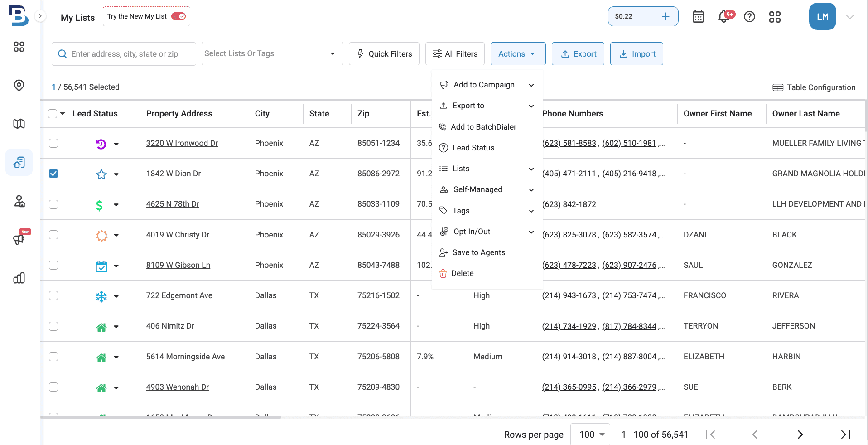Open Lists in the Actions menu
868x445 pixels.
click(x=487, y=169)
